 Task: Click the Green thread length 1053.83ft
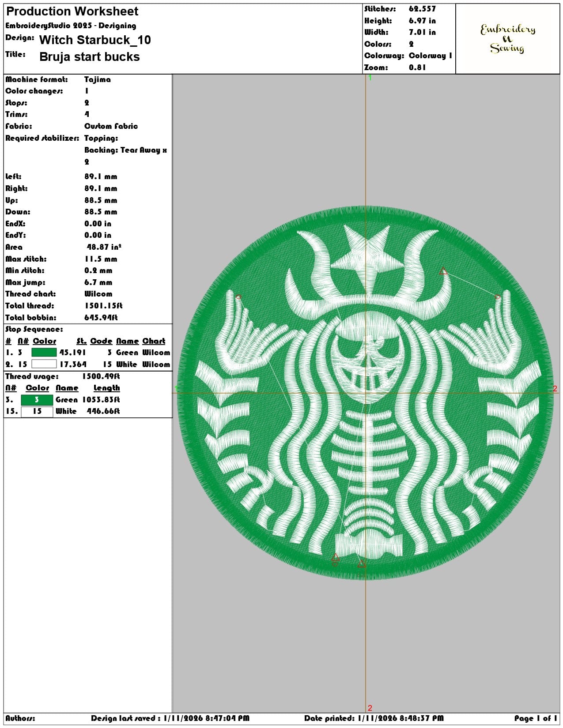(x=101, y=400)
